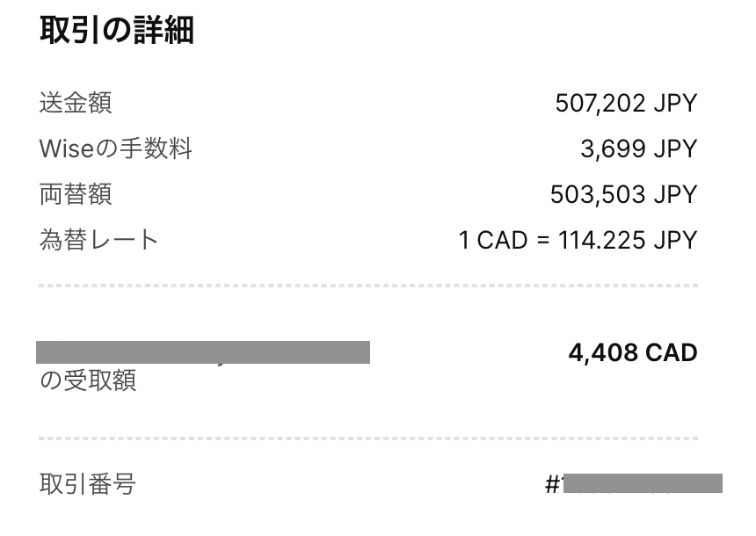Image resolution: width=756 pixels, height=536 pixels.
Task: Click the redacted recipient name bar
Action: [203, 352]
